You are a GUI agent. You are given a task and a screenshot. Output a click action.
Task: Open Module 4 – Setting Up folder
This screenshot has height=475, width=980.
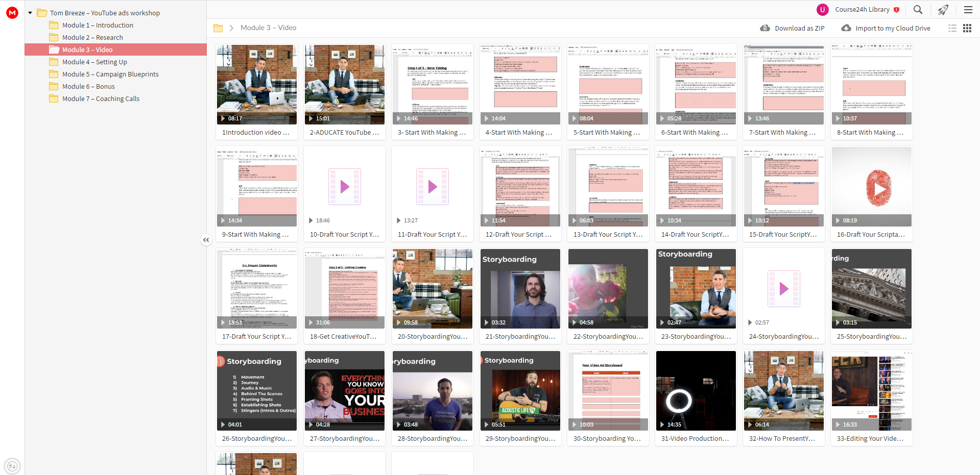[x=94, y=62]
